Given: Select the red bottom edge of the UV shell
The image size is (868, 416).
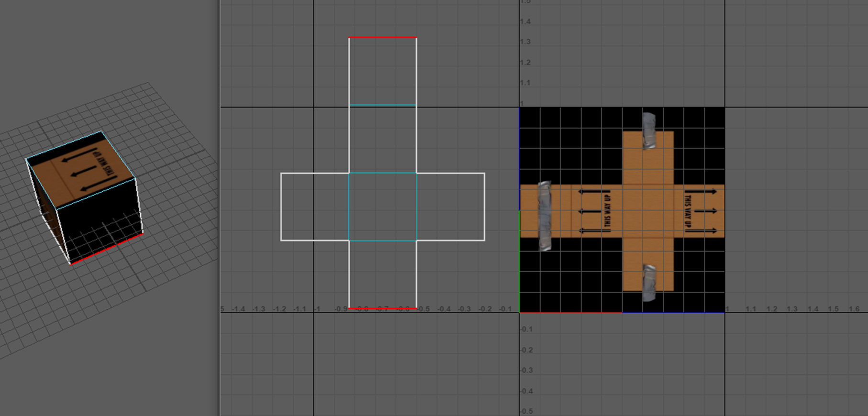Looking at the screenshot, I should coord(383,308).
